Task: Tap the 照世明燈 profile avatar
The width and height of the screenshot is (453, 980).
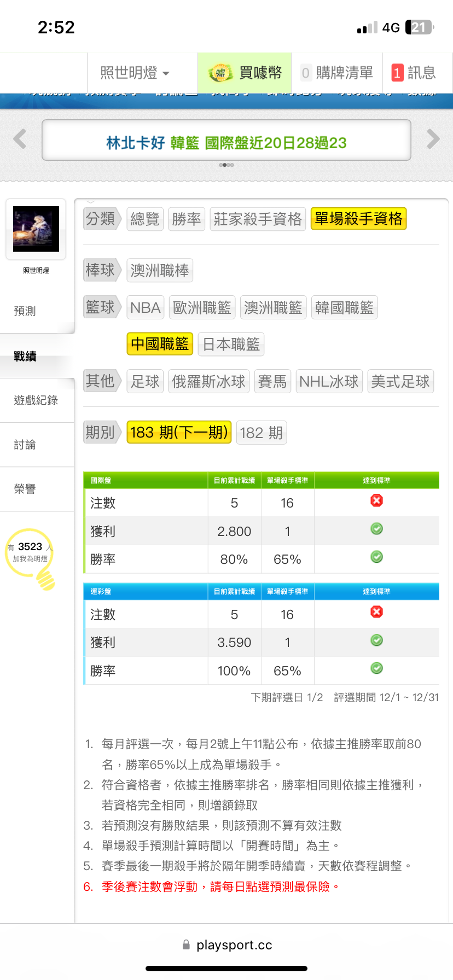Action: pyautogui.click(x=36, y=229)
